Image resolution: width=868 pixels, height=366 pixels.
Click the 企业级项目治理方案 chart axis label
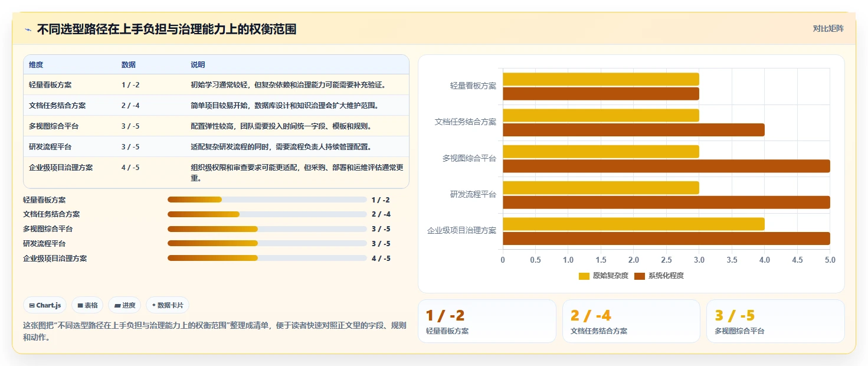pyautogui.click(x=462, y=231)
